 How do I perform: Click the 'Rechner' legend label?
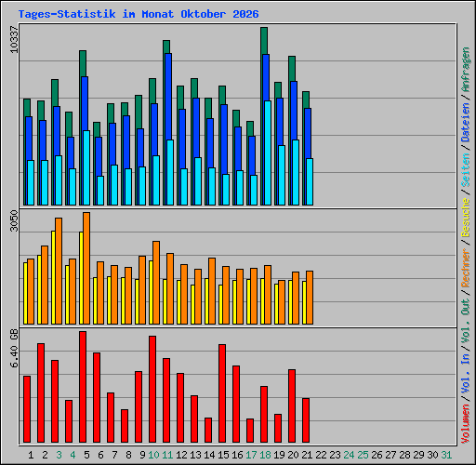466,268
